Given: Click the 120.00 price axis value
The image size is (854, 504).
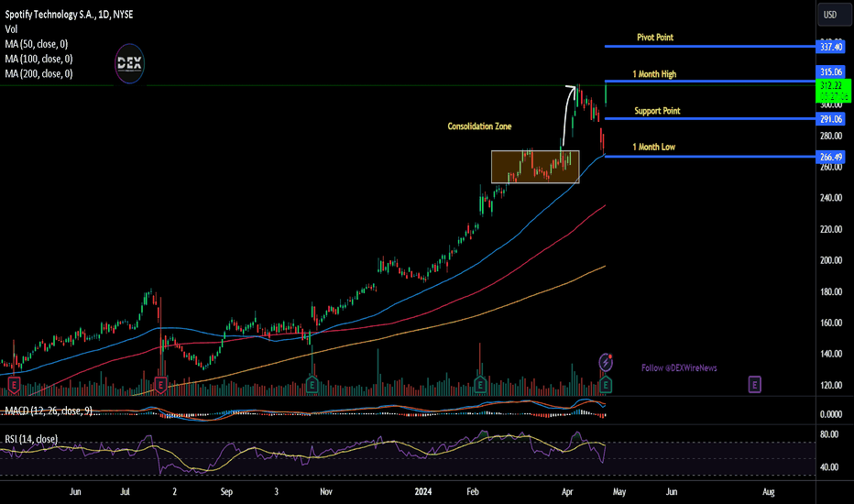Looking at the screenshot, I should (x=831, y=385).
